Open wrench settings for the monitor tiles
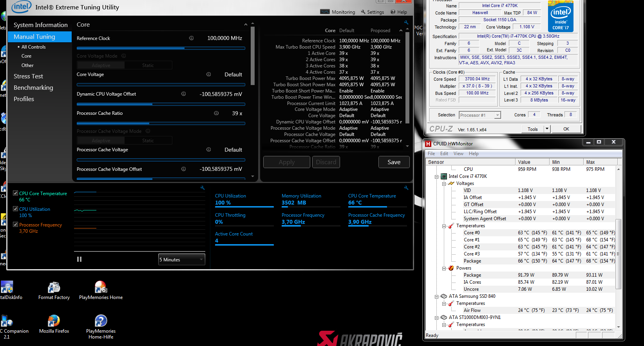The height and width of the screenshot is (346, 644). coord(406,188)
